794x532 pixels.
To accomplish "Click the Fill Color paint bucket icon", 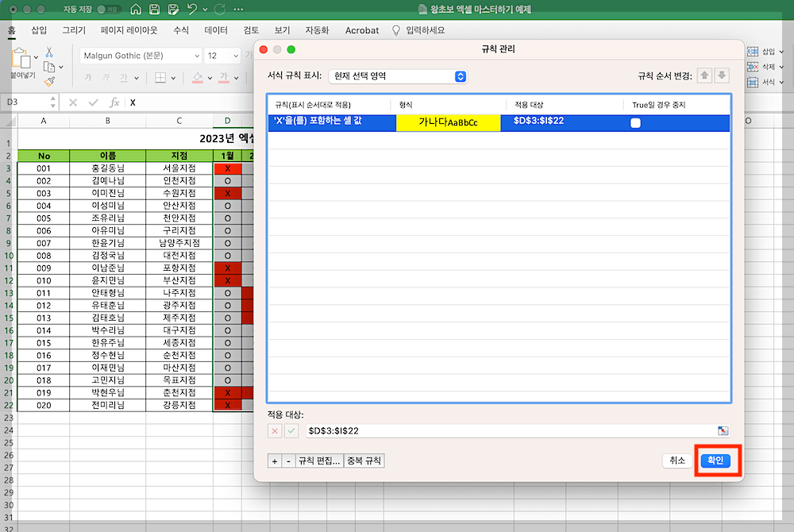I will [x=198, y=78].
